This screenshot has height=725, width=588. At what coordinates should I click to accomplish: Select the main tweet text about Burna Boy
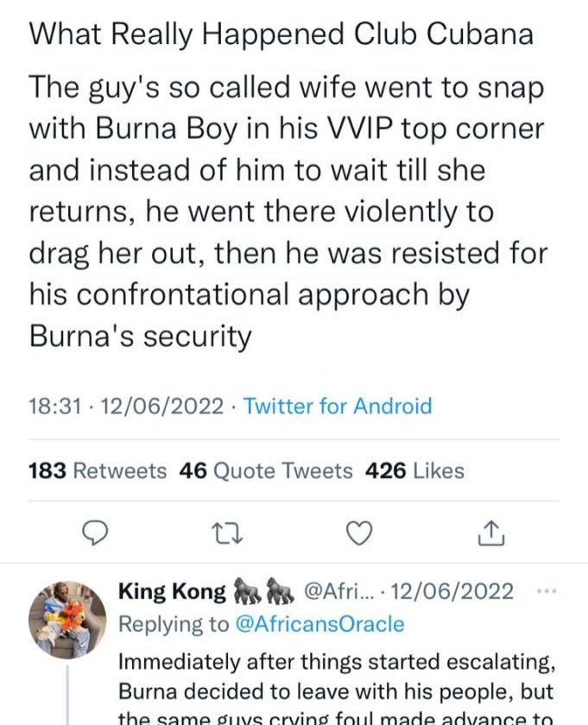click(x=287, y=211)
